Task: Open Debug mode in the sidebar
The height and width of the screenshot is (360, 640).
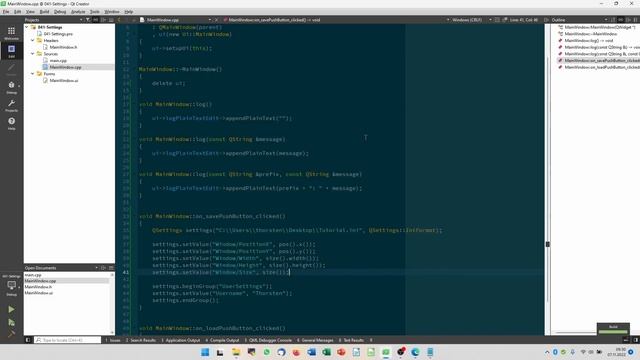Action: [x=11, y=87]
